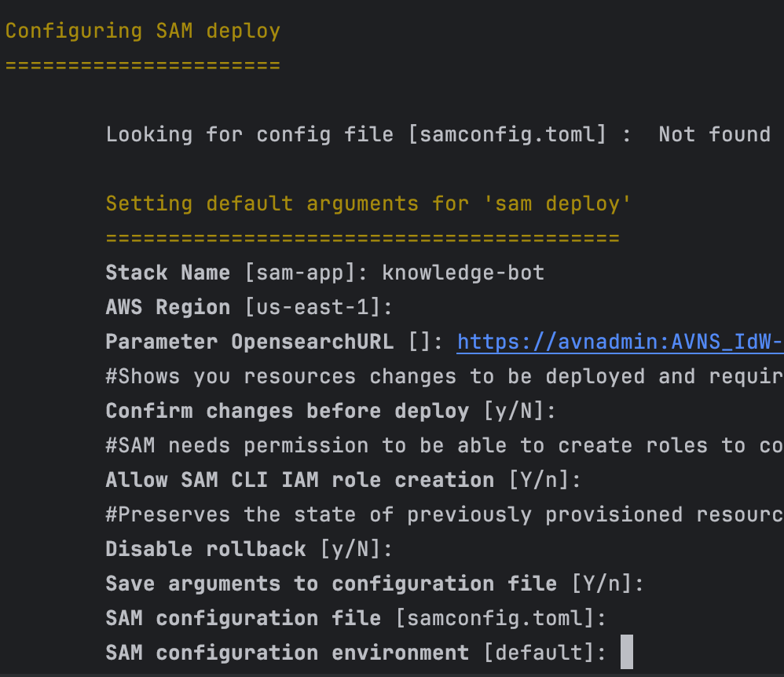Viewport: 784px width, 677px height.
Task: Select the 'Setting default arguments' subheading
Action: click(361, 203)
